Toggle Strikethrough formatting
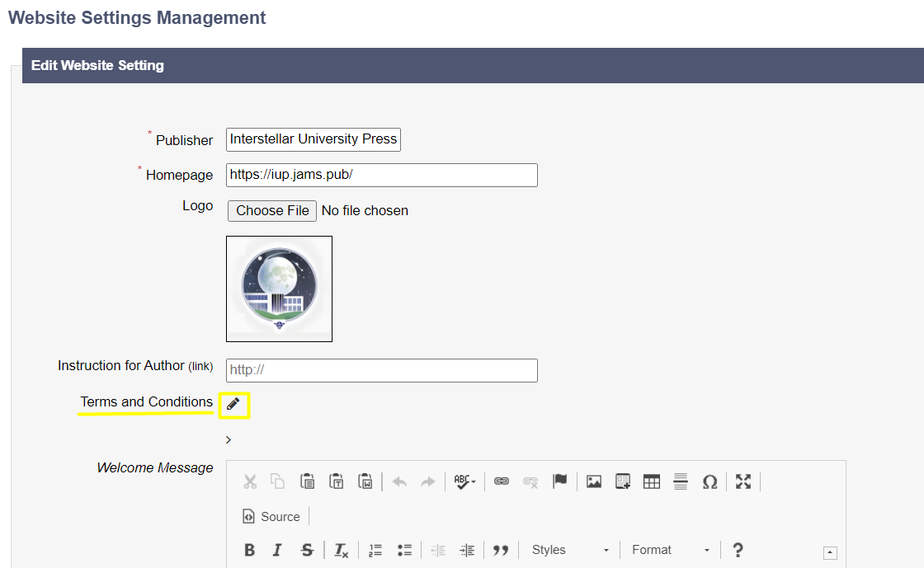924x568 pixels. [307, 551]
